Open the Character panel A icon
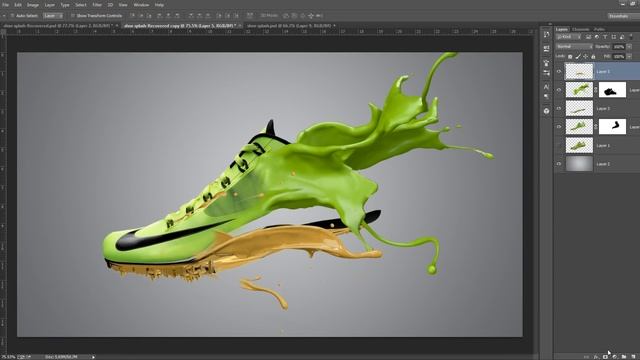 (x=547, y=87)
